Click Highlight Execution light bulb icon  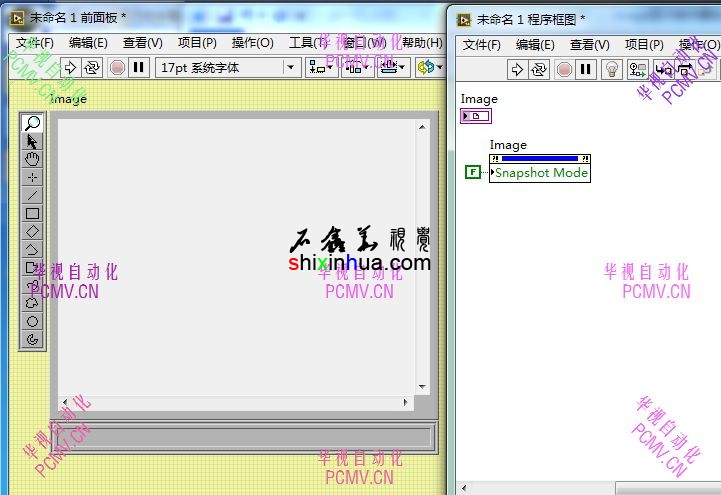(x=612, y=69)
